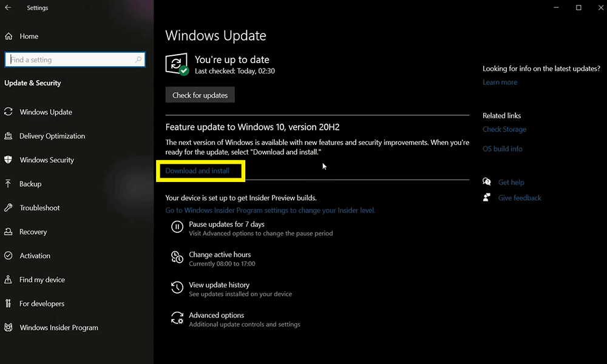Open For developers settings
The height and width of the screenshot is (364, 607).
click(x=42, y=304)
